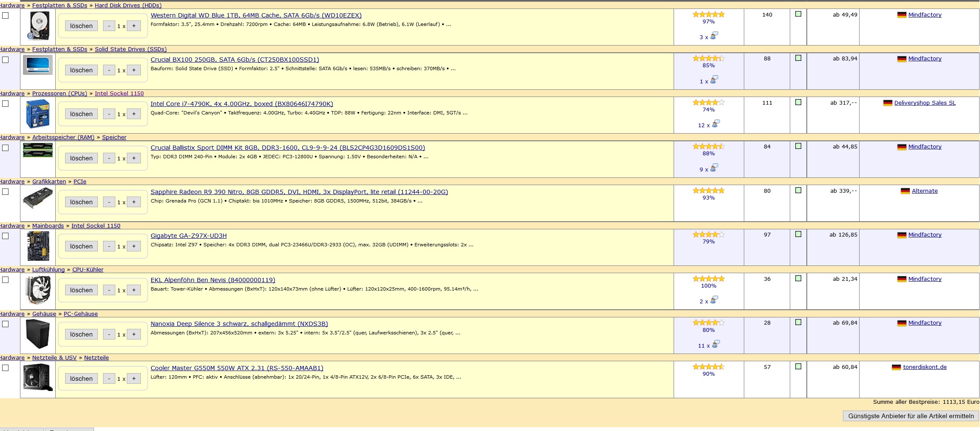Open the Intel Core i7 box thumbnail
The image size is (980, 431).
37,114
